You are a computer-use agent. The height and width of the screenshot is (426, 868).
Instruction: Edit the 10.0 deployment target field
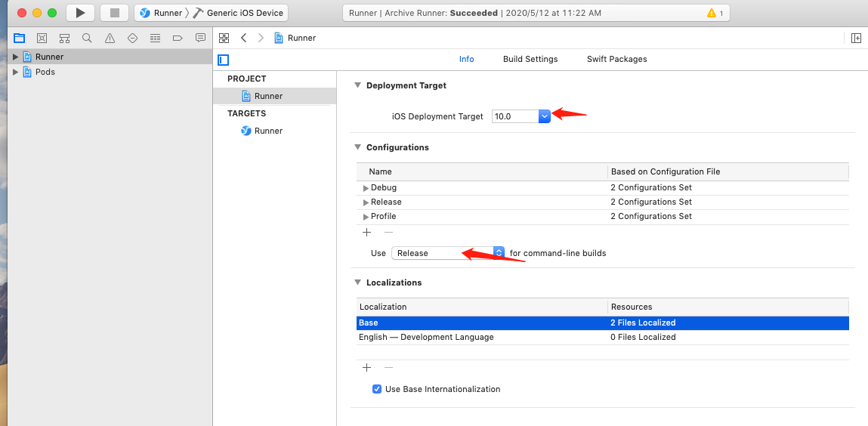[x=514, y=116]
